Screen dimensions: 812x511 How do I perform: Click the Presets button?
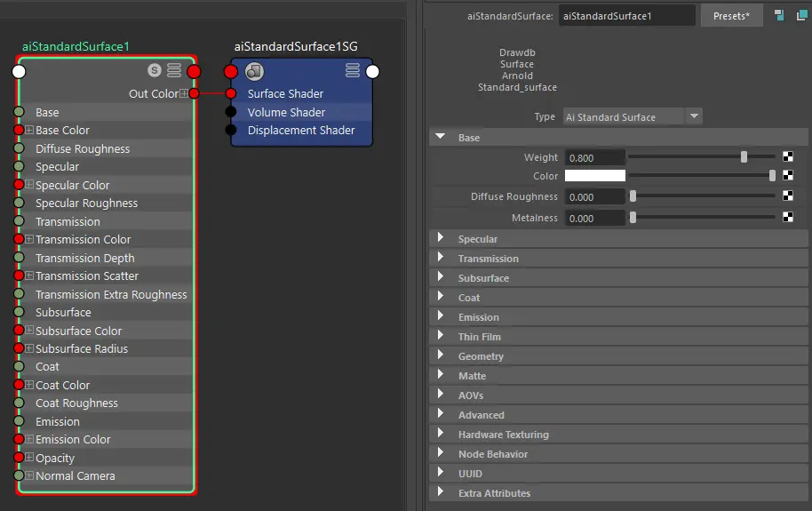[731, 16]
